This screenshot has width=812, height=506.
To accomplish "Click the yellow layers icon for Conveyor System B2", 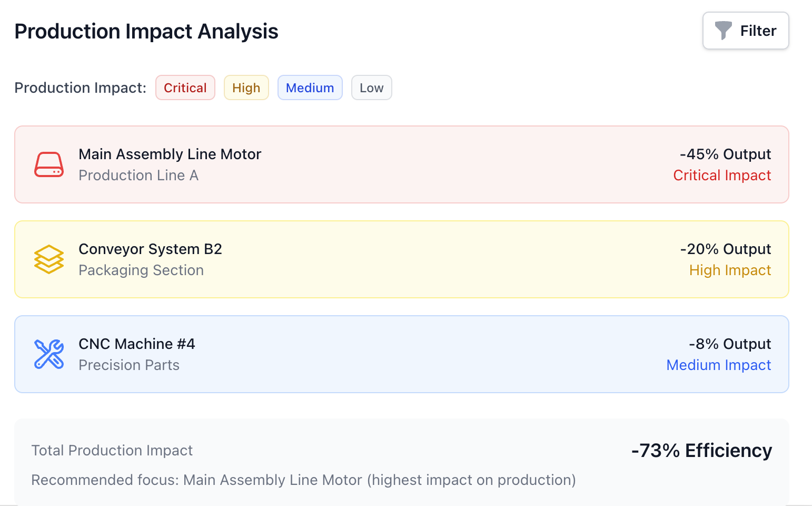I will (49, 259).
